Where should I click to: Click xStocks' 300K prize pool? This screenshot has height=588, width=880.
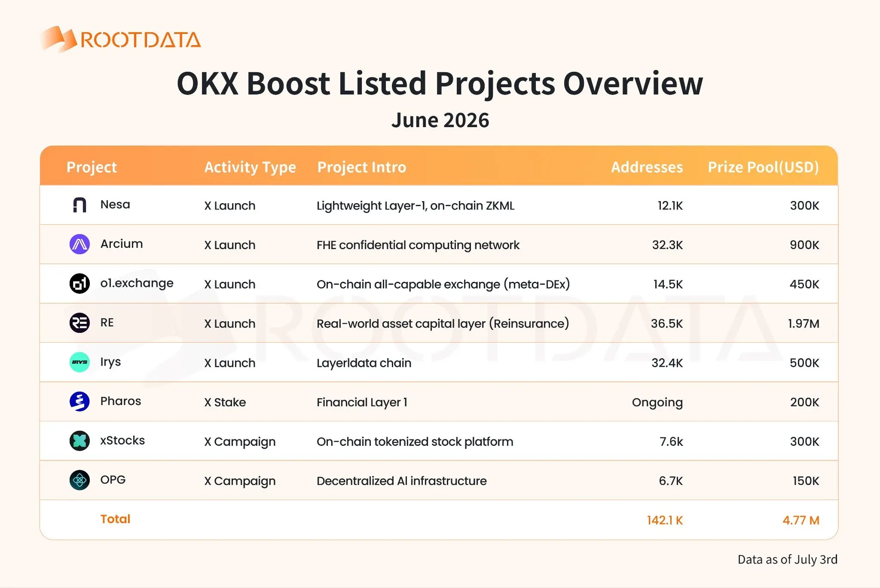pyautogui.click(x=804, y=442)
